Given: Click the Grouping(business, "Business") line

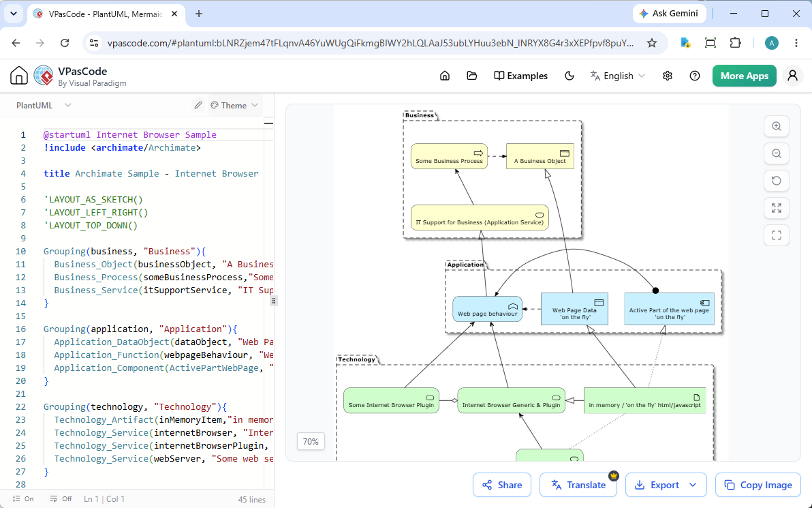Looking at the screenshot, I should [125, 251].
